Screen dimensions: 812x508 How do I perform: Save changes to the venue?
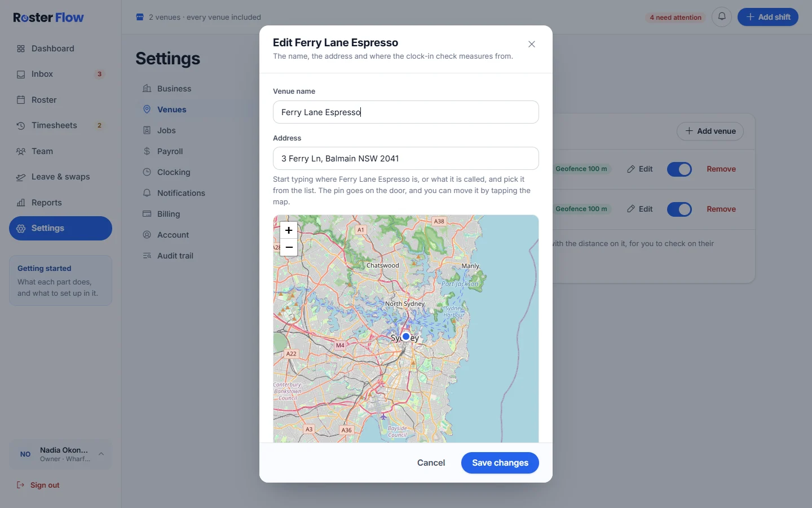coord(500,463)
